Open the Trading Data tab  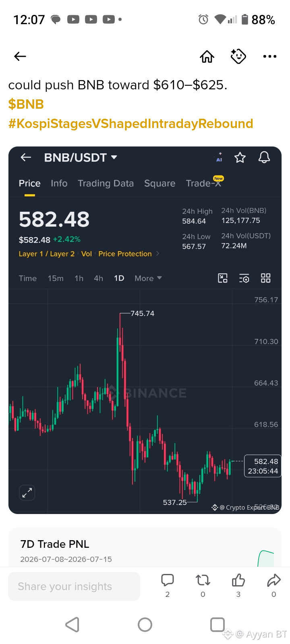click(106, 184)
